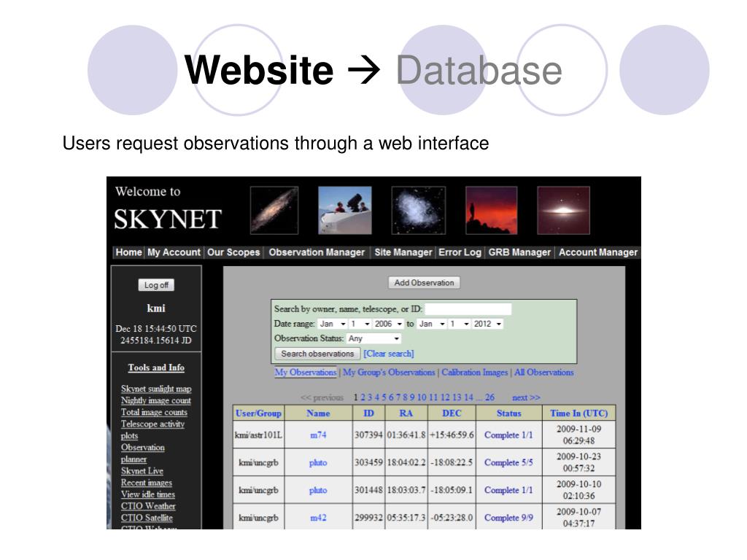
Task: Go to page 14 of results
Action: (x=469, y=397)
